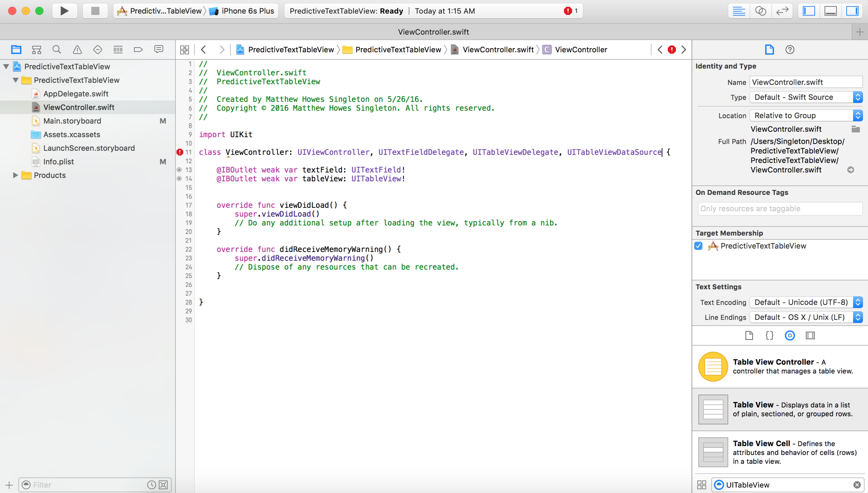This screenshot has height=493, width=868.
Task: Collapse the PredictiveTextTableView group folder
Action: pyautogui.click(x=16, y=80)
